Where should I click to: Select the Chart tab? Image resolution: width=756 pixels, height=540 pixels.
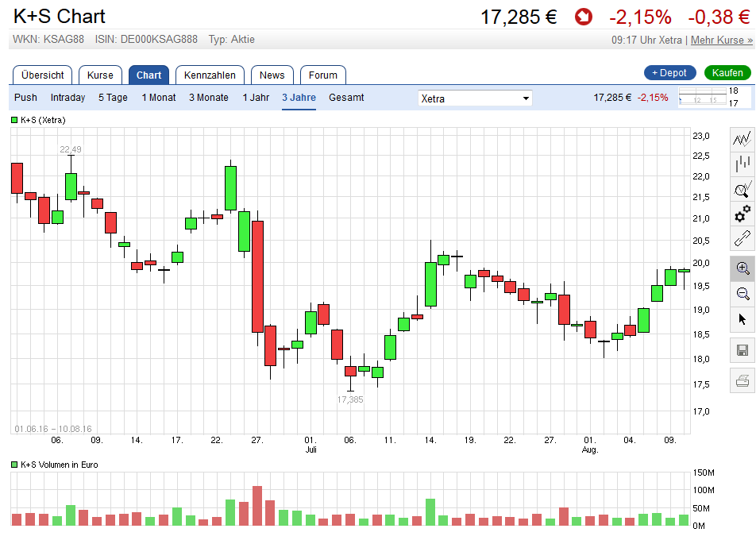[148, 75]
